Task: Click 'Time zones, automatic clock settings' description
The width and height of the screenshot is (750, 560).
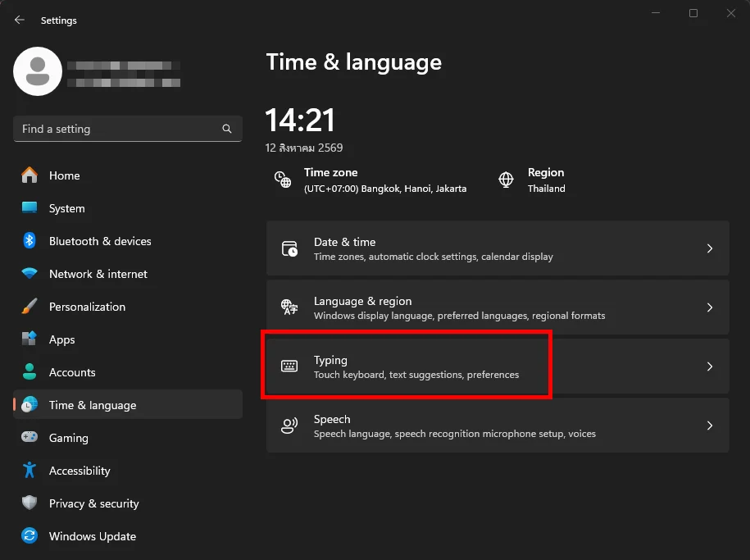Action: [434, 257]
